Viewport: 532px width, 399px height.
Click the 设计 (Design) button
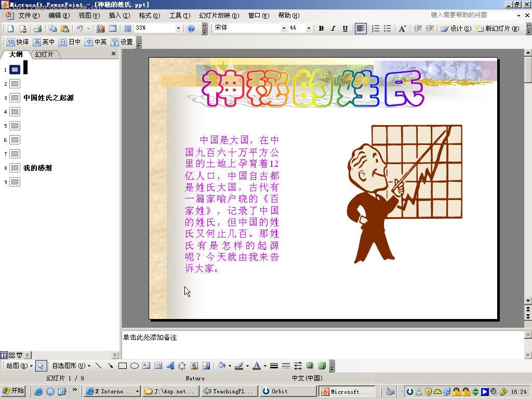click(x=456, y=29)
